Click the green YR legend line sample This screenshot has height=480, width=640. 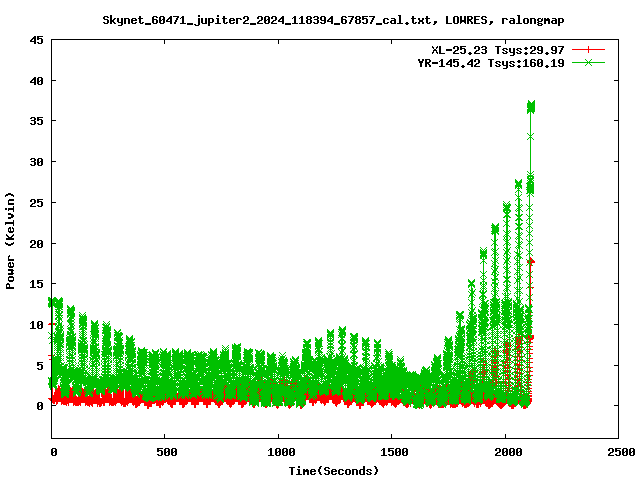pos(588,63)
